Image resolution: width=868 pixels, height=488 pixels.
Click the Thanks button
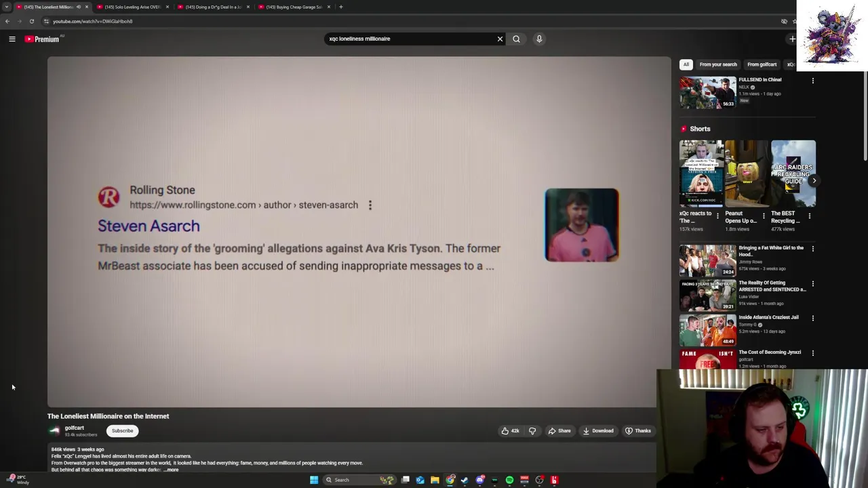click(x=638, y=431)
